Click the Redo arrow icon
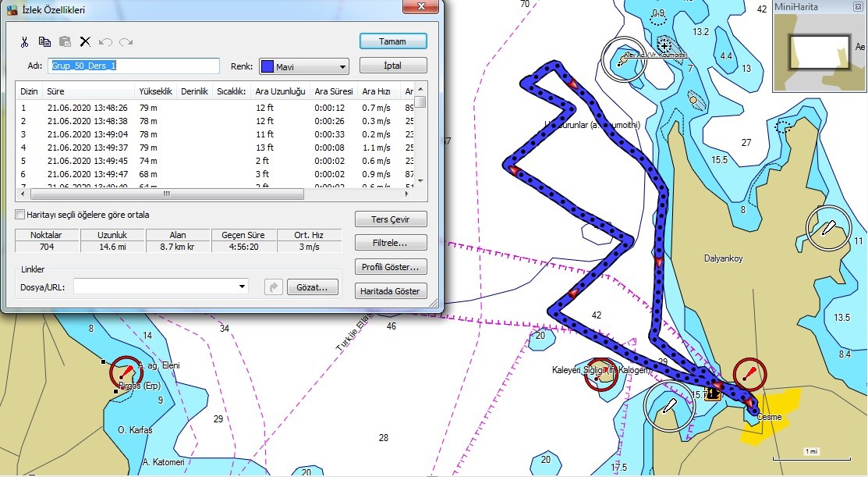 pyautogui.click(x=126, y=41)
